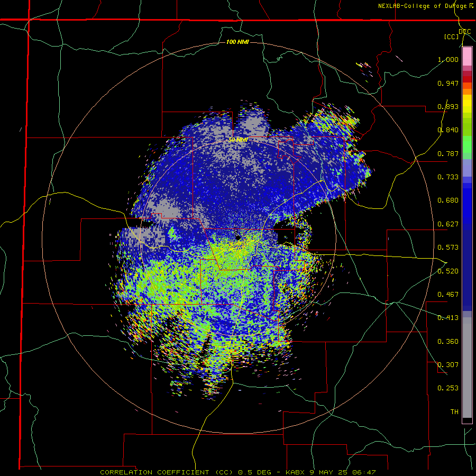Click the KABX station identifier text

[296, 472]
